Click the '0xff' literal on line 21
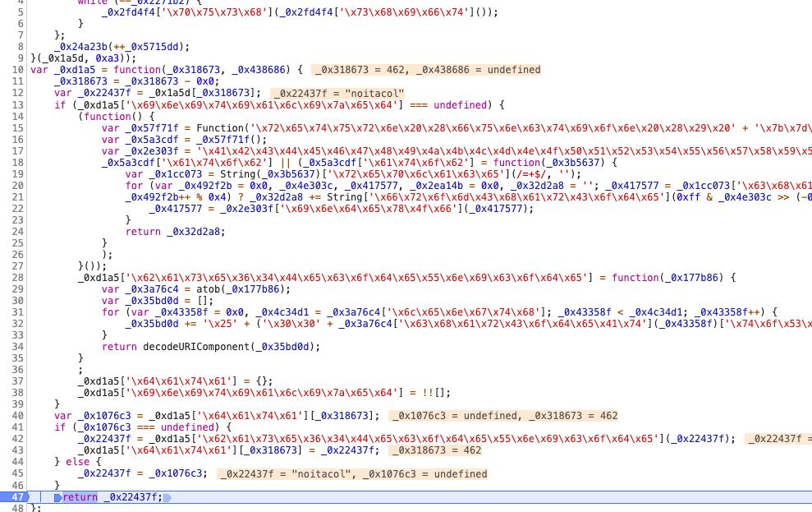 tap(686, 197)
